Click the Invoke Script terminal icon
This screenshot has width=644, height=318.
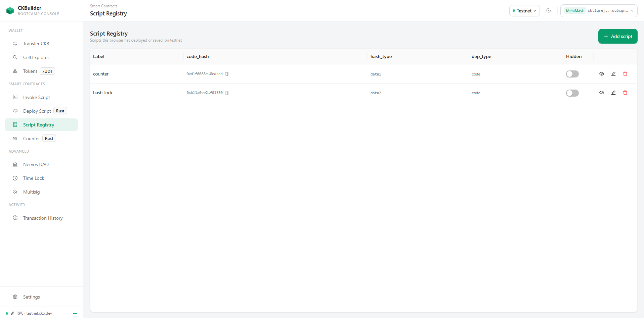[x=15, y=97]
